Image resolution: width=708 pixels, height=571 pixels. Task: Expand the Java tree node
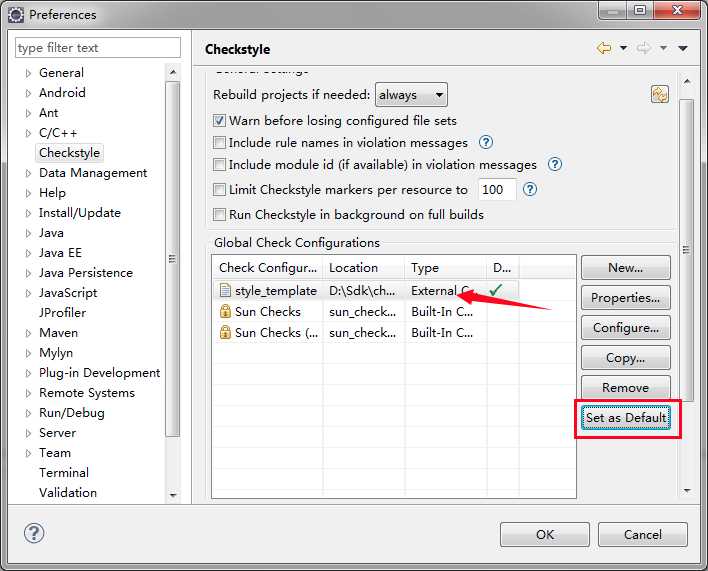click(28, 233)
